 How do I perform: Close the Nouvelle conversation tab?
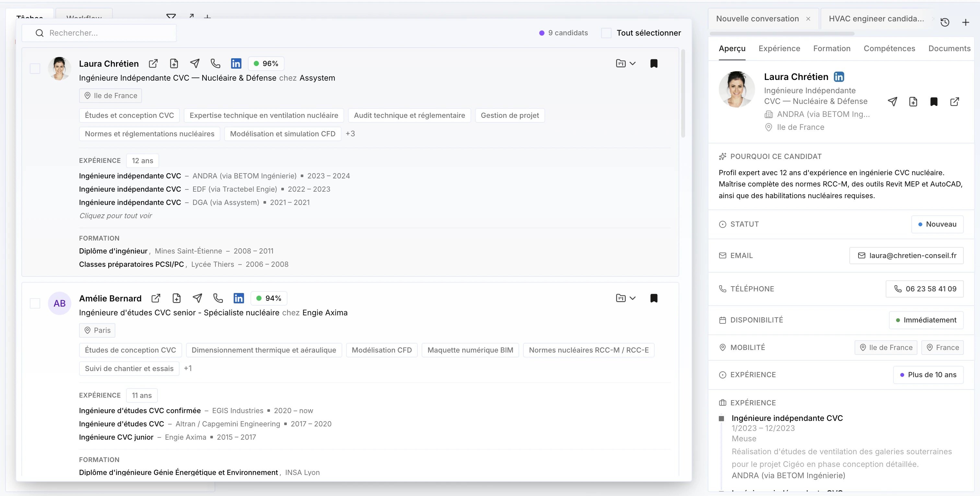[808, 19]
